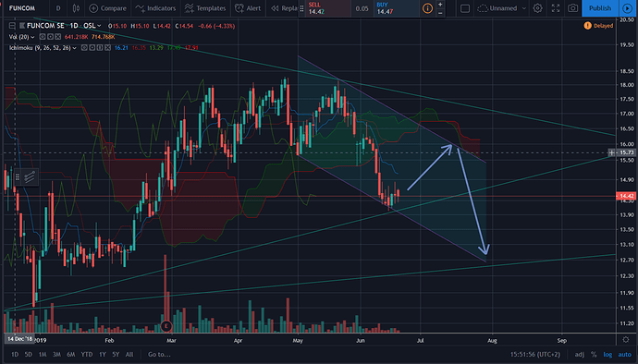Take a chart snapshot with camera icon
638x364 pixels.
click(573, 8)
